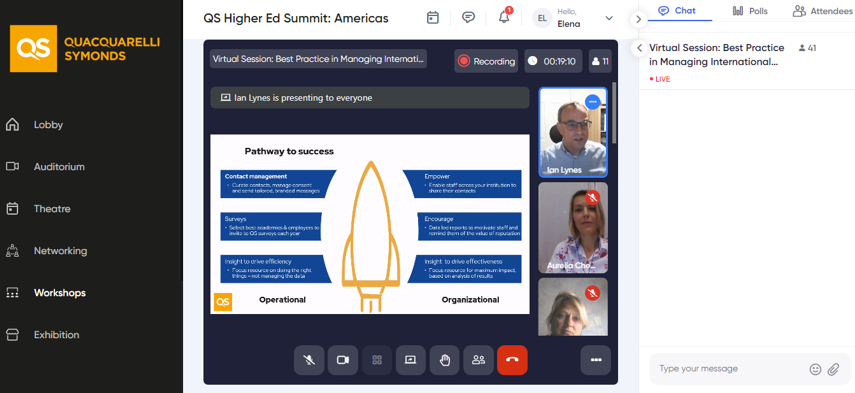Open the calendar schedule icon
This screenshot has width=855, height=393.
[433, 18]
